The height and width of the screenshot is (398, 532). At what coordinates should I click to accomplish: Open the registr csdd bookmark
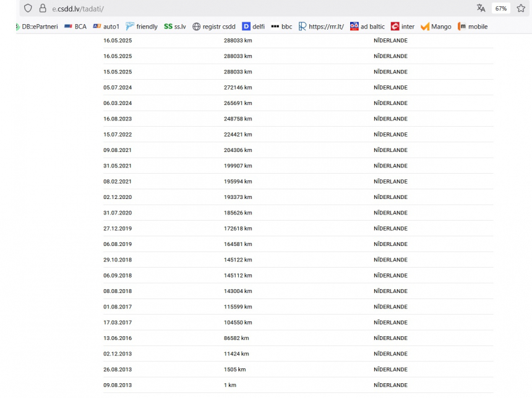tap(214, 27)
